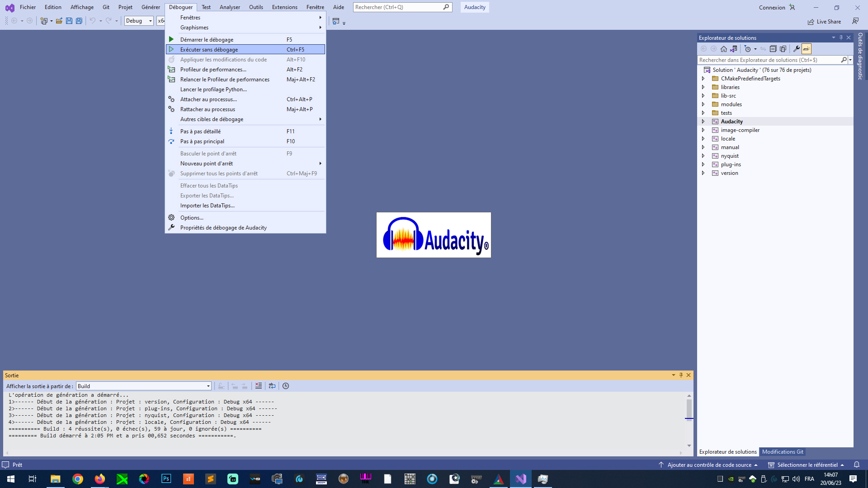Screen dimensions: 868x488
Task: Open the 'Git' menu
Action: tap(106, 7)
